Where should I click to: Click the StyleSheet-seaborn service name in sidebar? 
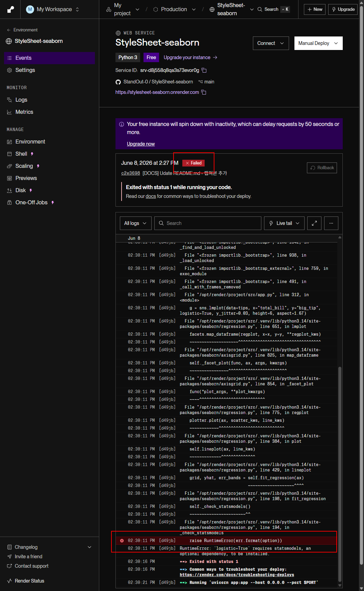(38, 41)
